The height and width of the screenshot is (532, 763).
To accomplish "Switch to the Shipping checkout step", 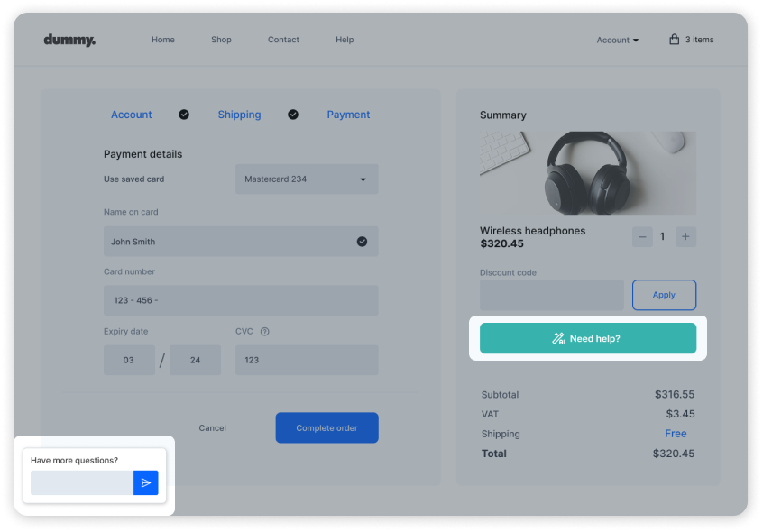I will point(239,115).
